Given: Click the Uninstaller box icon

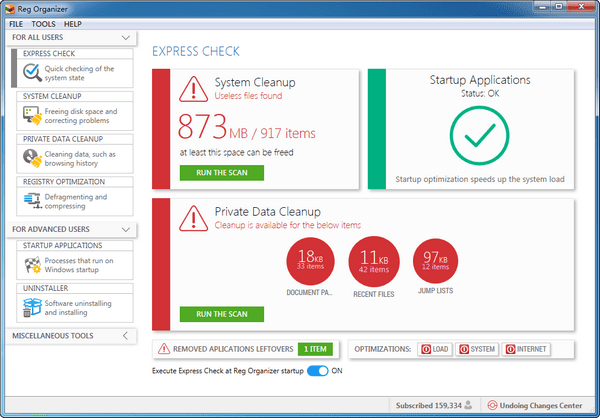Looking at the screenshot, I should click(32, 307).
